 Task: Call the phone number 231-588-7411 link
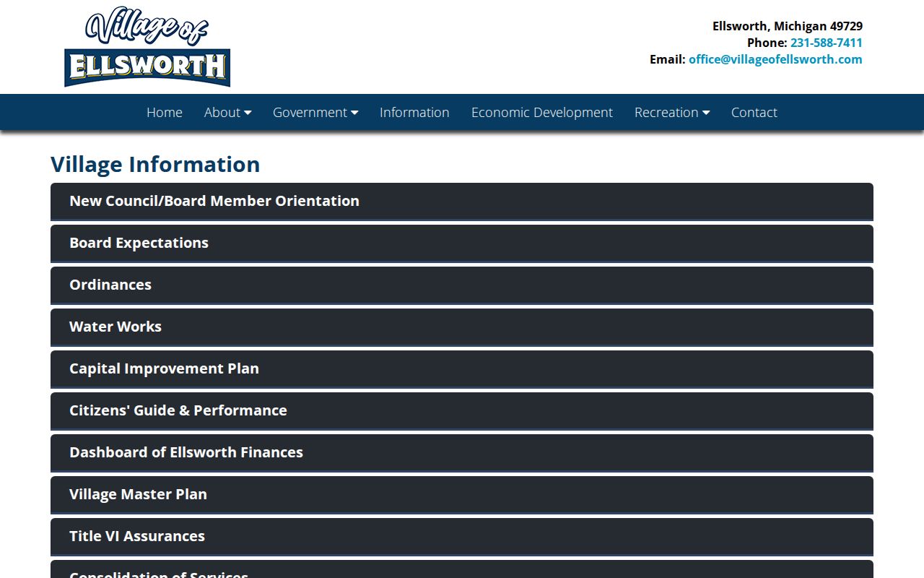[x=827, y=43]
